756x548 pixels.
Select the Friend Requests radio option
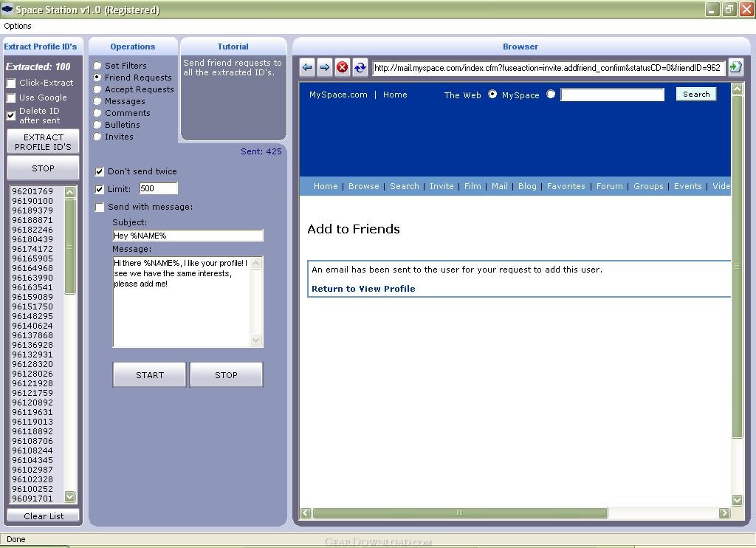tap(97, 78)
